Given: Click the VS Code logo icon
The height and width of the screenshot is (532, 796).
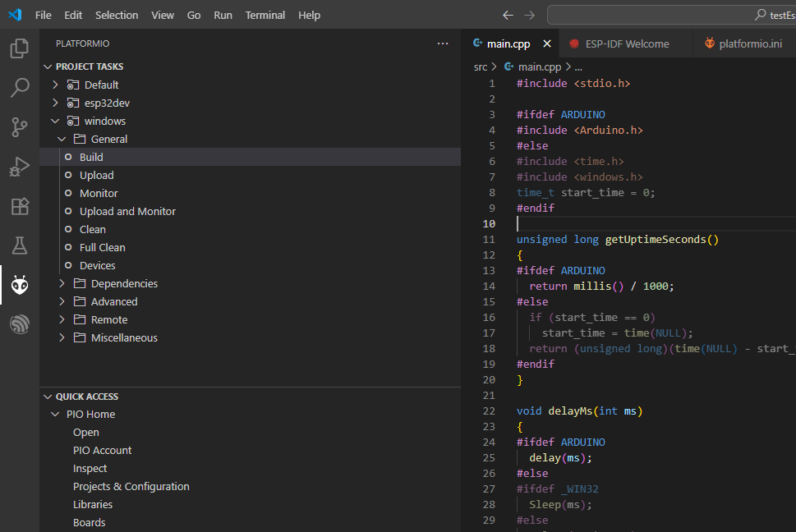Looking at the screenshot, I should pyautogui.click(x=16, y=15).
